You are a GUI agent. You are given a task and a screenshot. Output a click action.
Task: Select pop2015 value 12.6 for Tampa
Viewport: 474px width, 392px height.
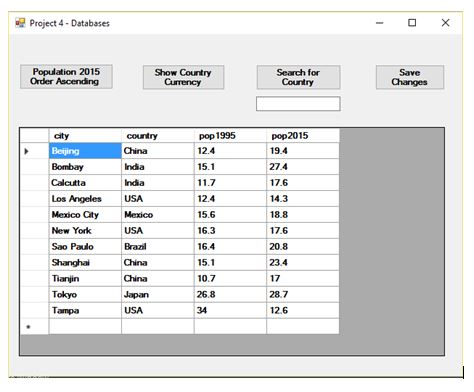(303, 311)
